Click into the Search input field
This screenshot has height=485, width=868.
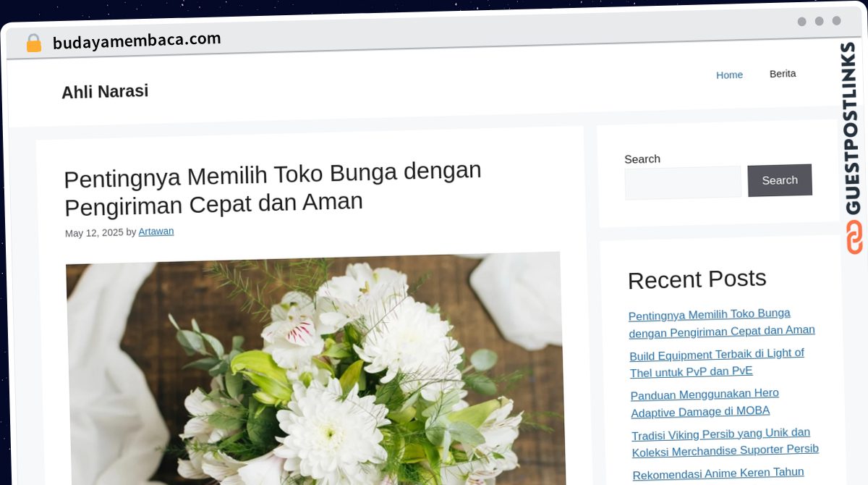[683, 182]
